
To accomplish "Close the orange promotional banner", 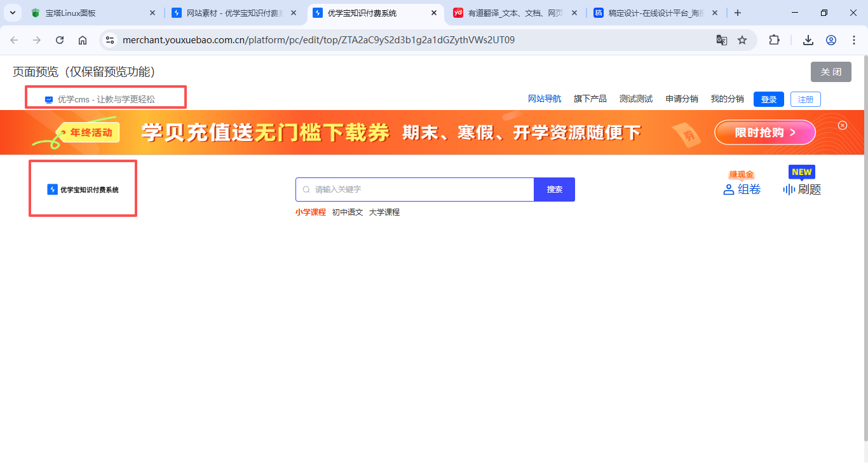I will [843, 125].
